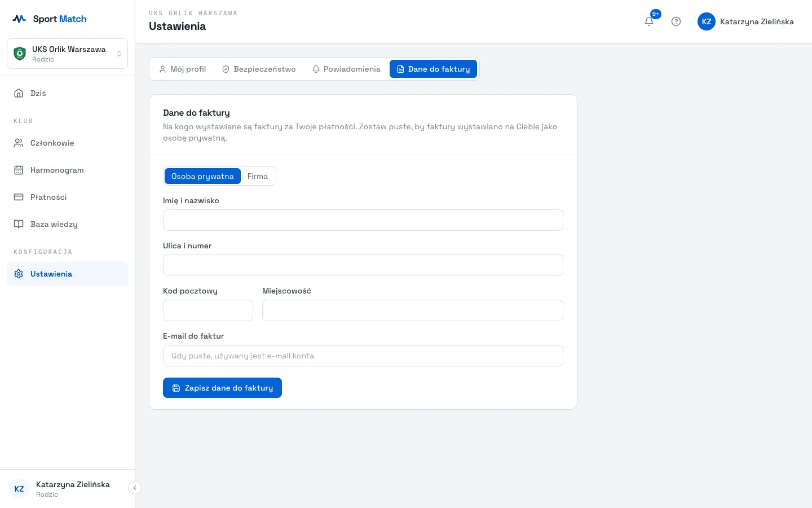Click into the Ulica i numer field
Screen dimensions: 812x508
(363, 265)
